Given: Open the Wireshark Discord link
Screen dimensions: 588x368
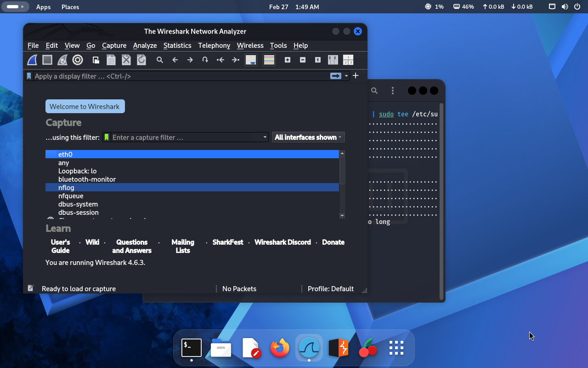Looking at the screenshot, I should click(x=283, y=242).
